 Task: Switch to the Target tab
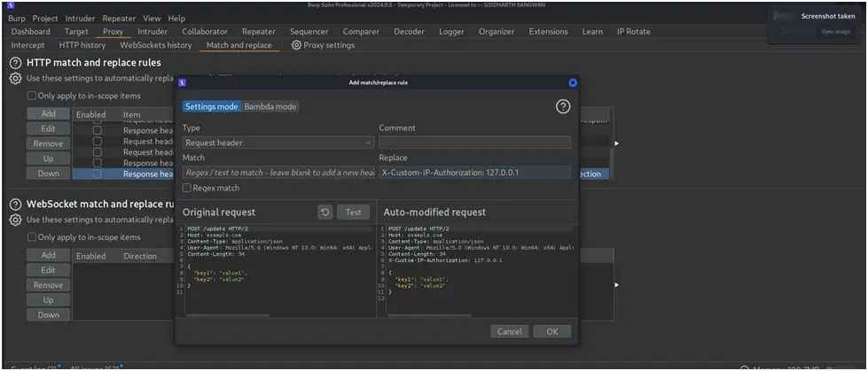coord(76,32)
